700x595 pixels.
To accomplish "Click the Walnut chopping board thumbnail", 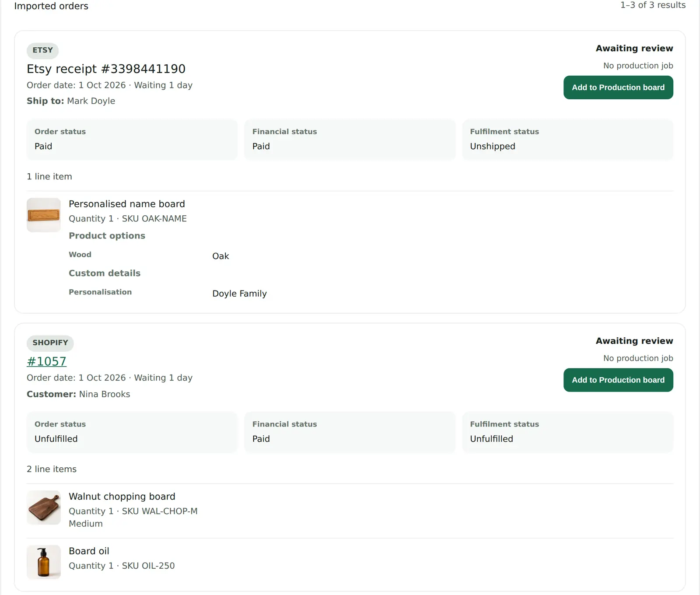I will click(x=44, y=507).
